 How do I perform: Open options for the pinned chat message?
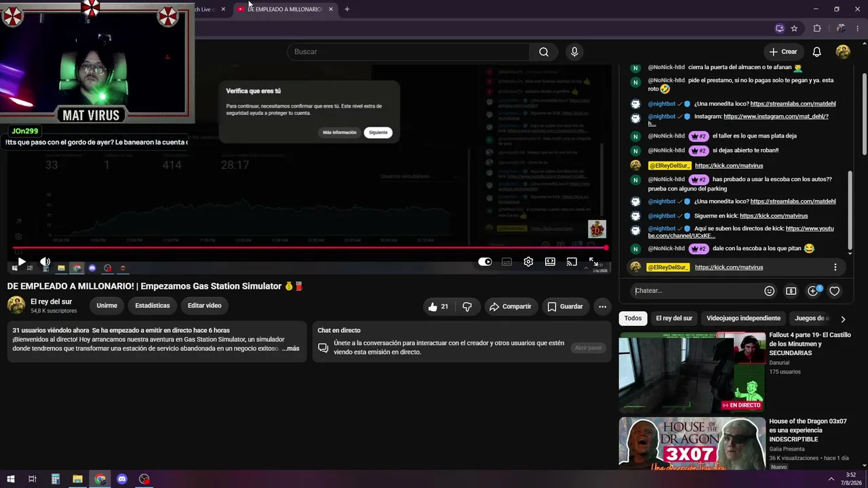pyautogui.click(x=835, y=267)
